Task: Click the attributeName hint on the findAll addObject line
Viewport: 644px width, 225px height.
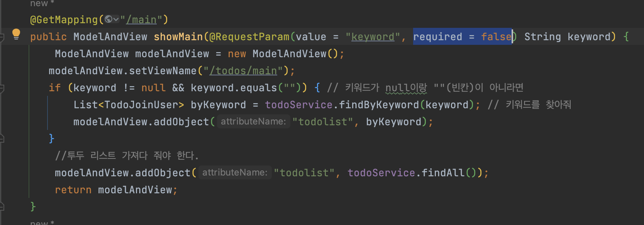Action: tap(235, 172)
